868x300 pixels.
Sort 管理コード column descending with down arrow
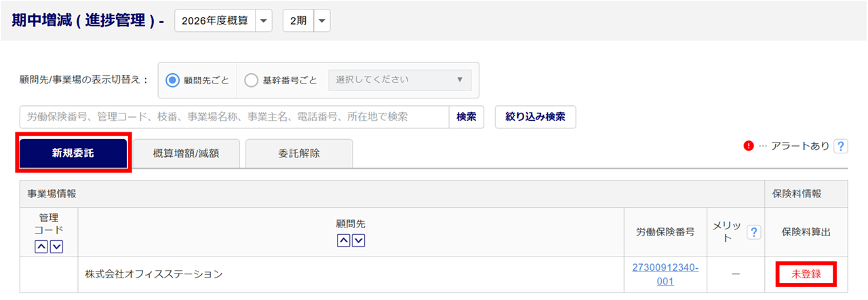point(56,246)
